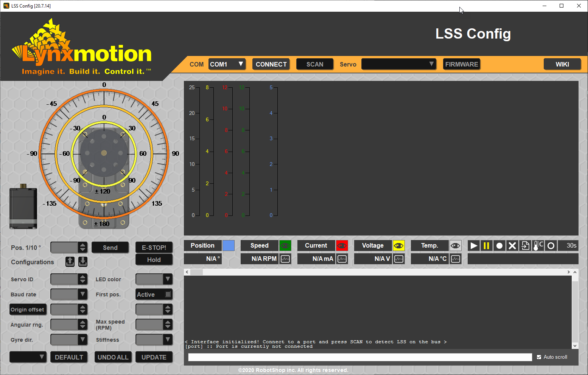Image resolution: width=588 pixels, height=375 pixels.
Task: Click the Hold button
Action: point(154,260)
